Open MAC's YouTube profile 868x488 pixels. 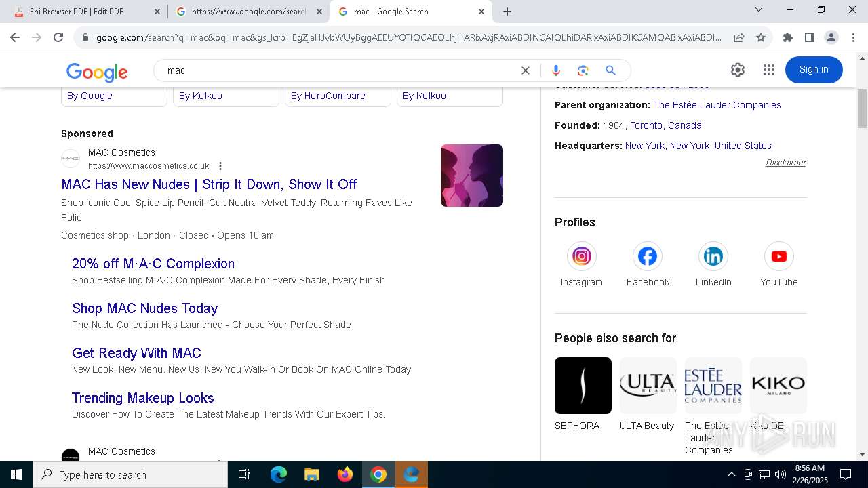click(x=779, y=264)
